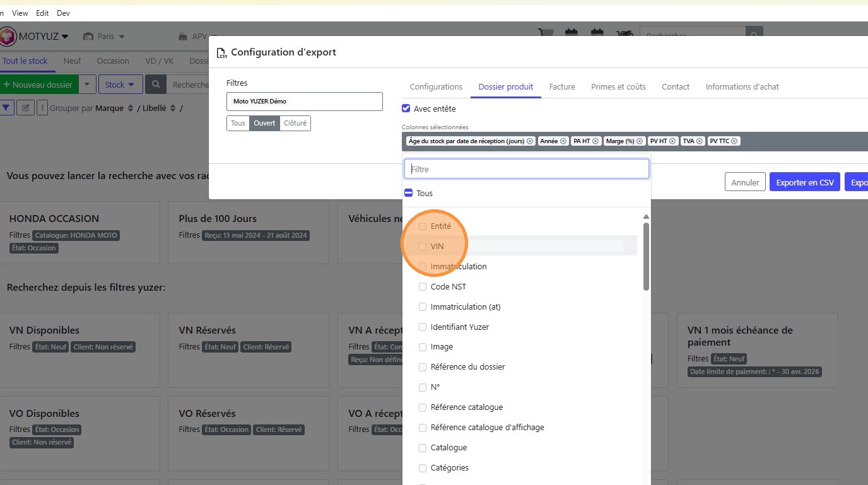Check the Référence catalogue d'affichage checkbox

[x=423, y=428]
